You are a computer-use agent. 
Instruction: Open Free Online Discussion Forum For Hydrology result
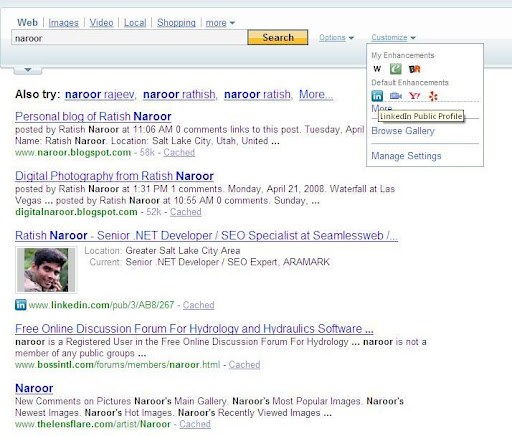194,329
